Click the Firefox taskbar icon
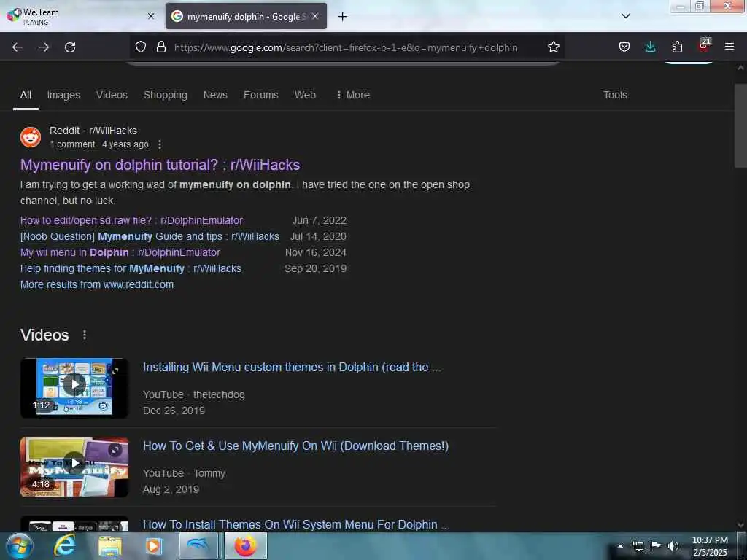 pyautogui.click(x=245, y=545)
